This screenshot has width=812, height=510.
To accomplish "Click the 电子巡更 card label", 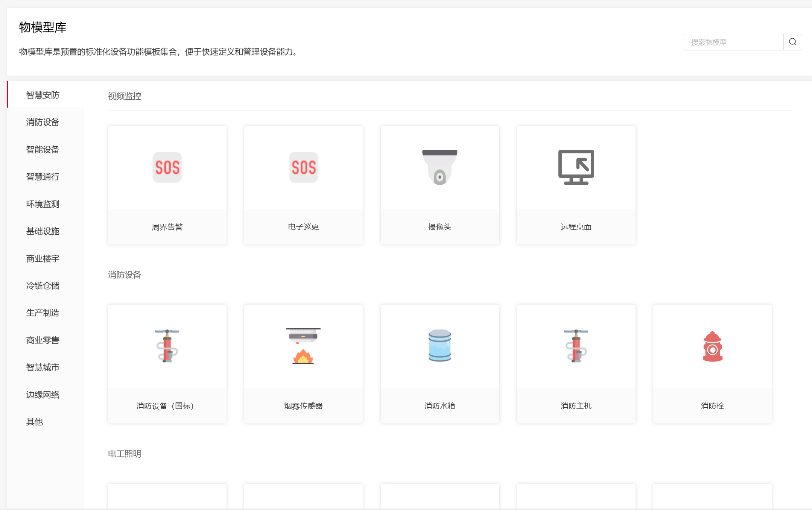I will click(x=303, y=227).
